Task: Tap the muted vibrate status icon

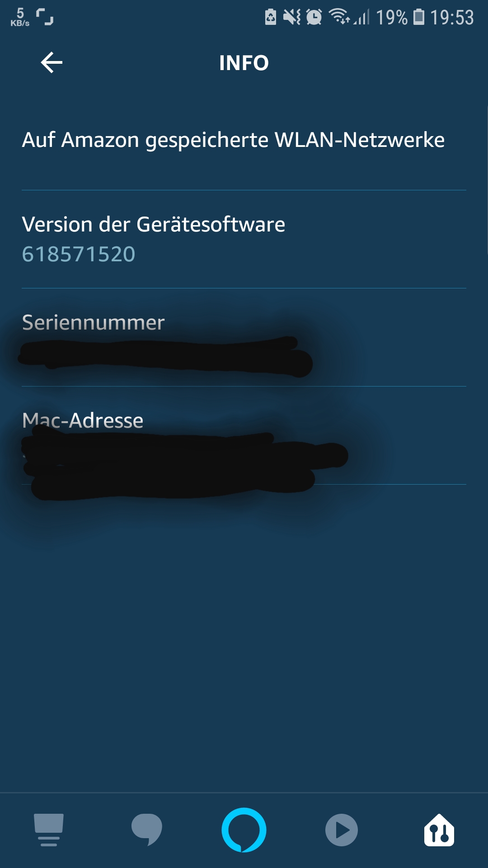Action: (292, 17)
